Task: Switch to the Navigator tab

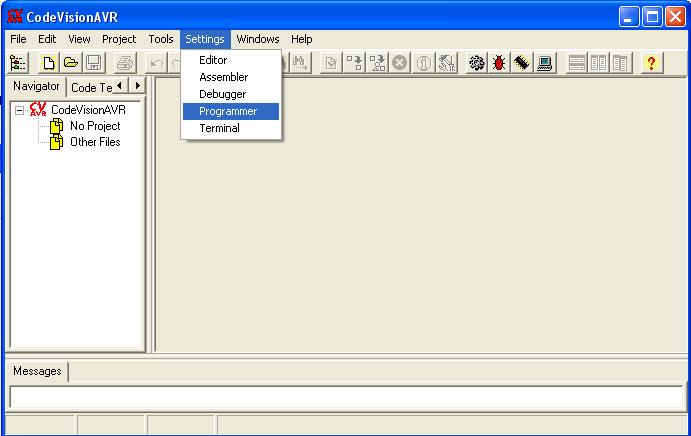Action: 36,86
